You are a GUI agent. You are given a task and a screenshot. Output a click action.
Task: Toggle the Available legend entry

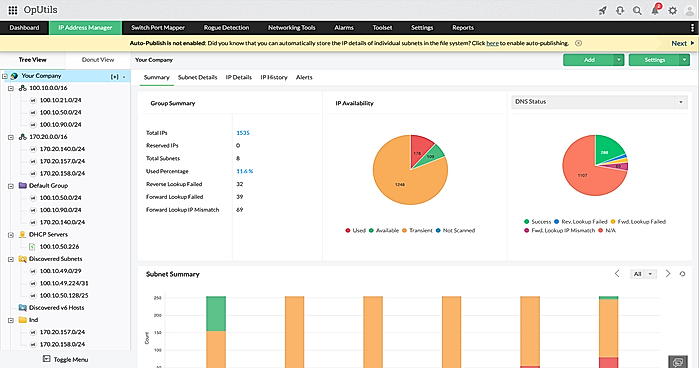[x=383, y=231]
